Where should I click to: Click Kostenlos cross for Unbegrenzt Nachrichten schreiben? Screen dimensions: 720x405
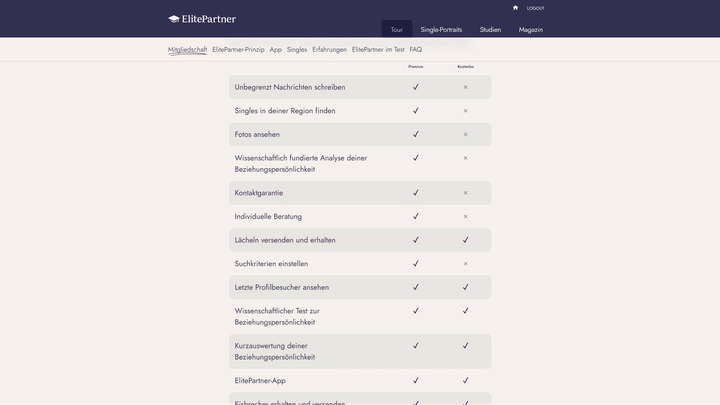pyautogui.click(x=466, y=87)
